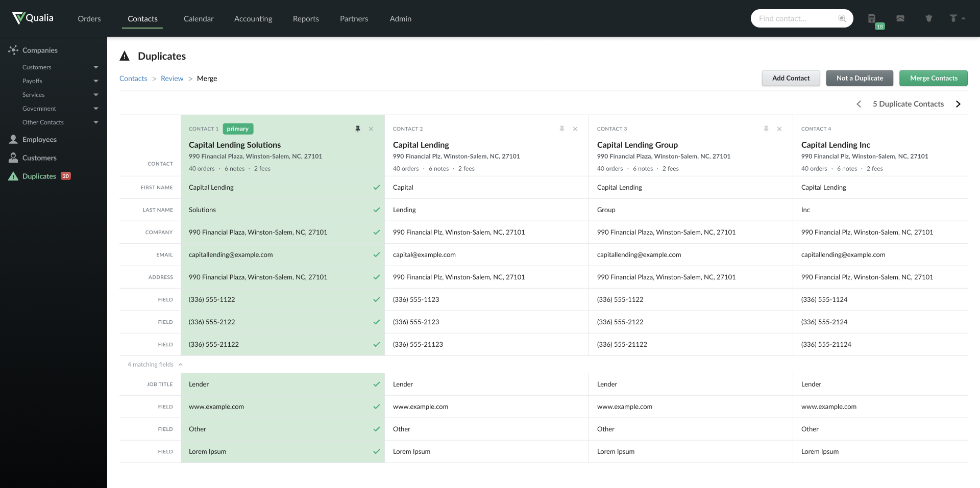Image resolution: width=980 pixels, height=488 pixels.
Task: Click the Companies icon in sidebar
Action: coord(13,50)
